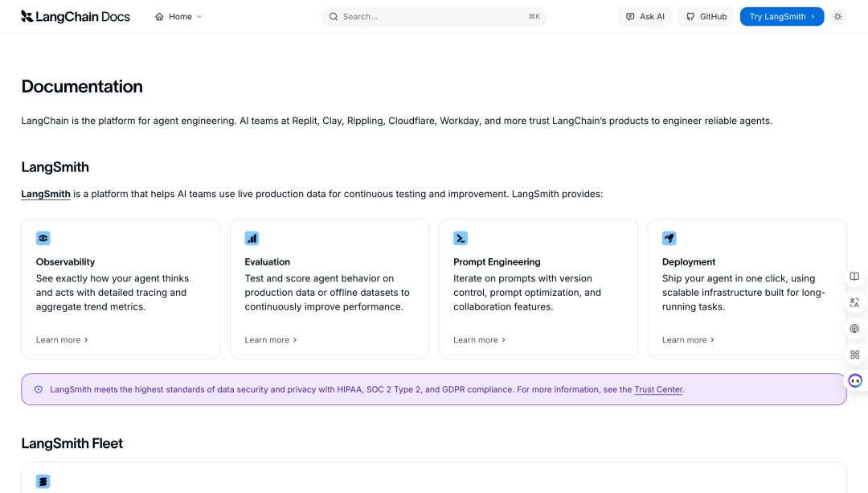868x493 pixels.
Task: Click the Evaluation bar chart icon
Action: 252,238
